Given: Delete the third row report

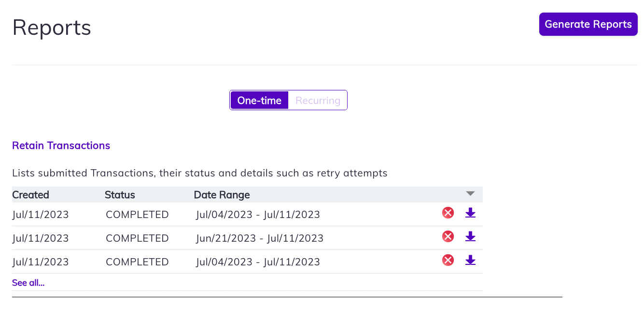Looking at the screenshot, I should click(448, 260).
